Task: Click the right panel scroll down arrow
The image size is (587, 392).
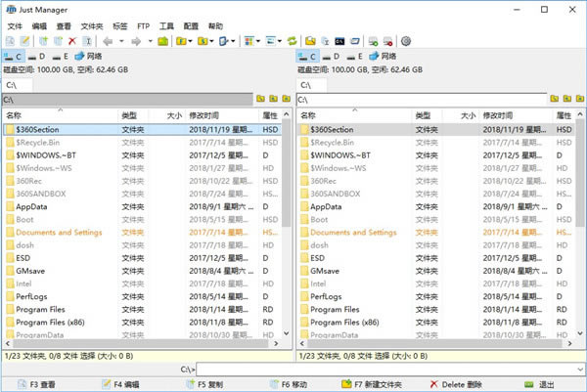Action: tap(580, 333)
